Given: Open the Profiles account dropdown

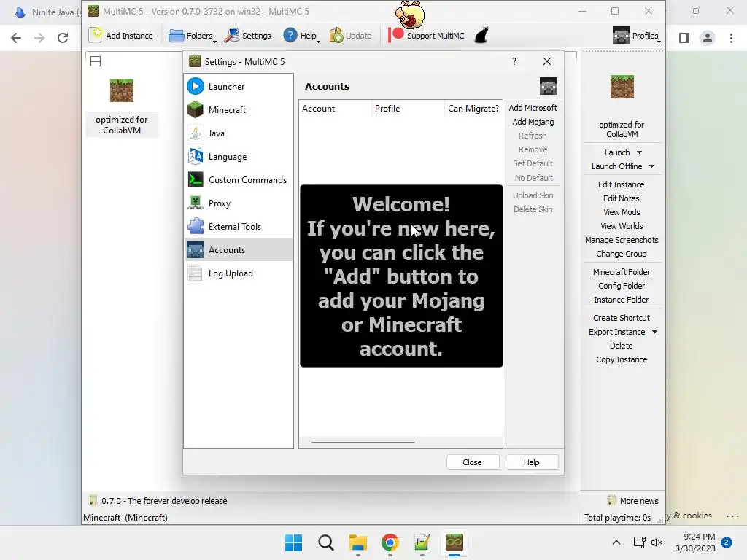Looking at the screenshot, I should pyautogui.click(x=636, y=36).
